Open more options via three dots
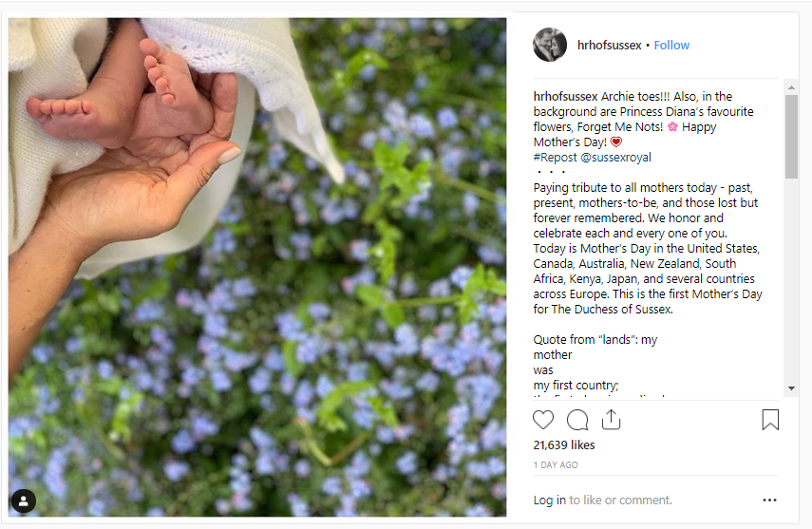The image size is (812, 529). 769,500
